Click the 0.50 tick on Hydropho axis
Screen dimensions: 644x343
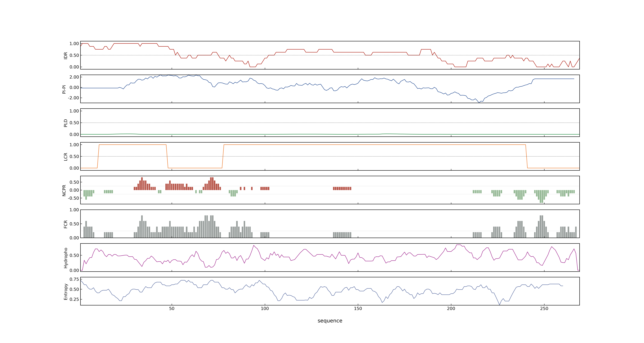(74, 255)
